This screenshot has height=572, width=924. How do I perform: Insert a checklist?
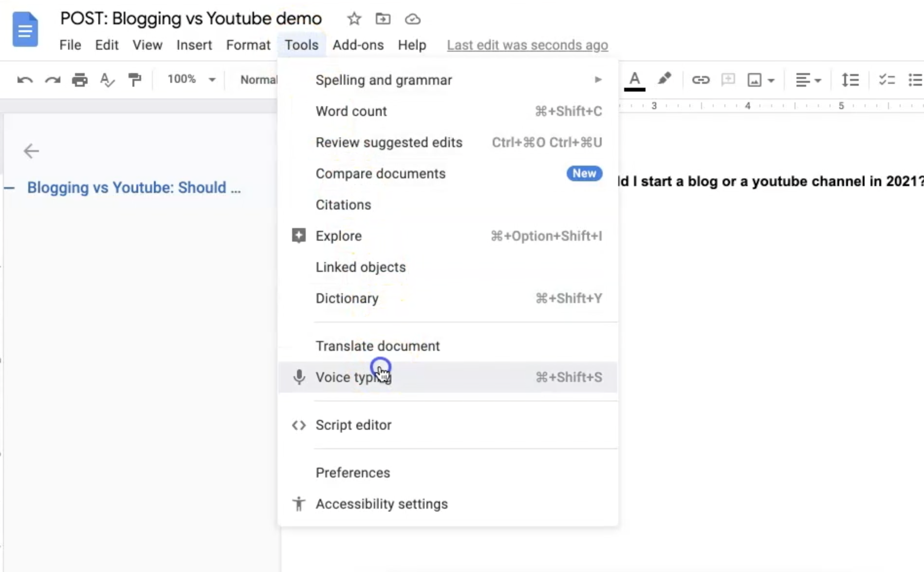coord(887,79)
